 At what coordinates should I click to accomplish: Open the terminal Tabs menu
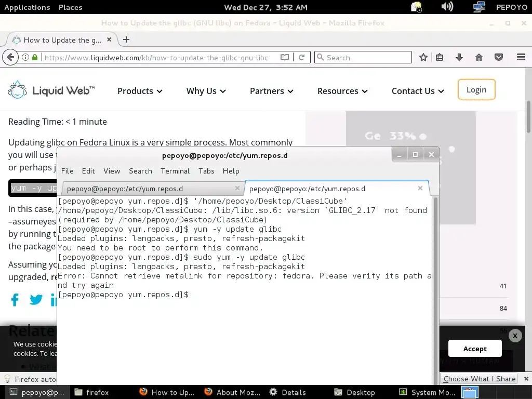coord(206,171)
